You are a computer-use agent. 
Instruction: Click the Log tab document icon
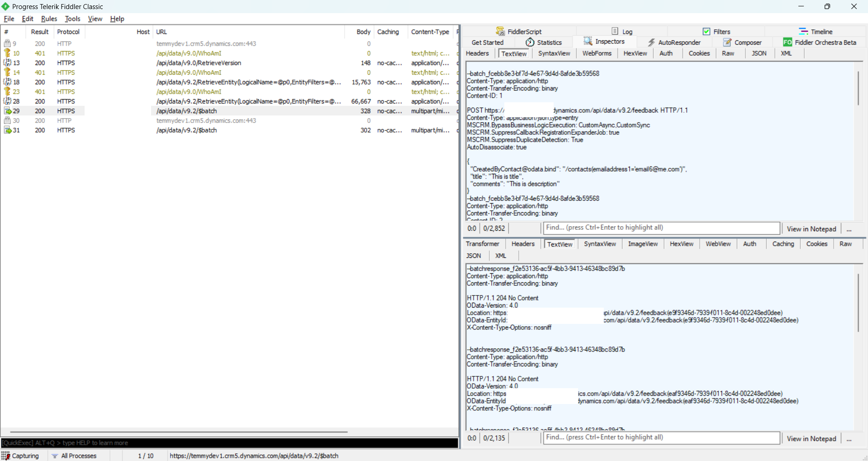point(615,31)
